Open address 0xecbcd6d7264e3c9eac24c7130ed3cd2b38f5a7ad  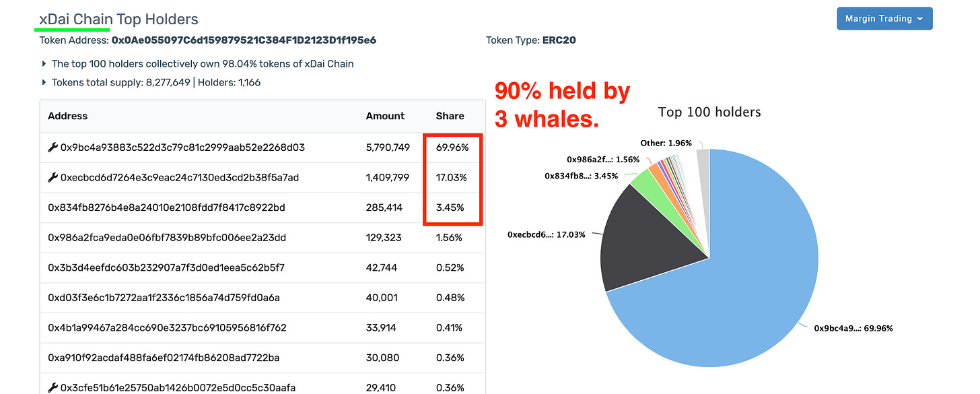pyautogui.click(x=180, y=178)
